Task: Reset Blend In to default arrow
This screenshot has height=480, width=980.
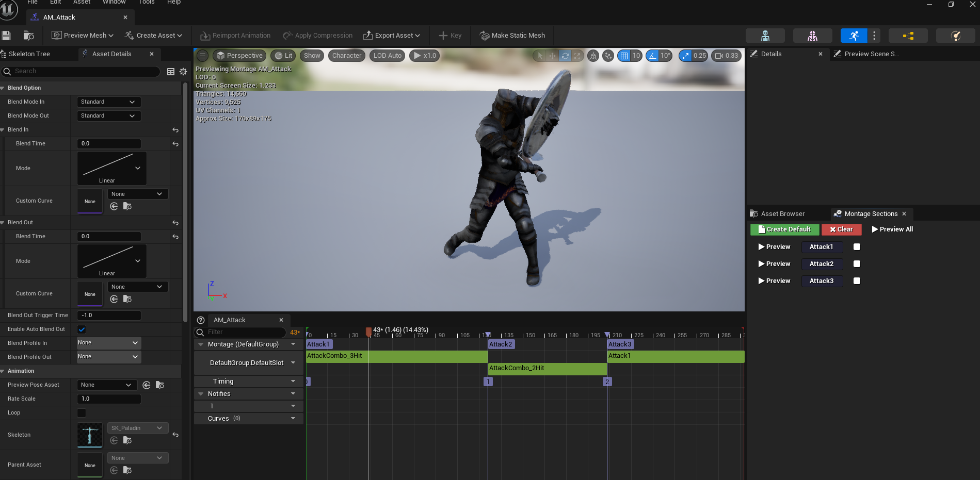Action: [175, 130]
